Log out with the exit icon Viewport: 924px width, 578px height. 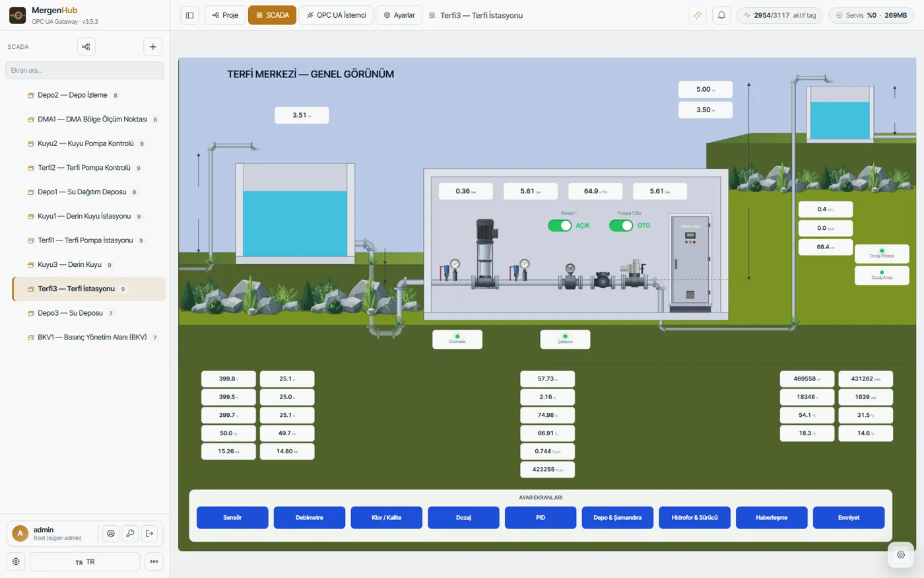149,534
